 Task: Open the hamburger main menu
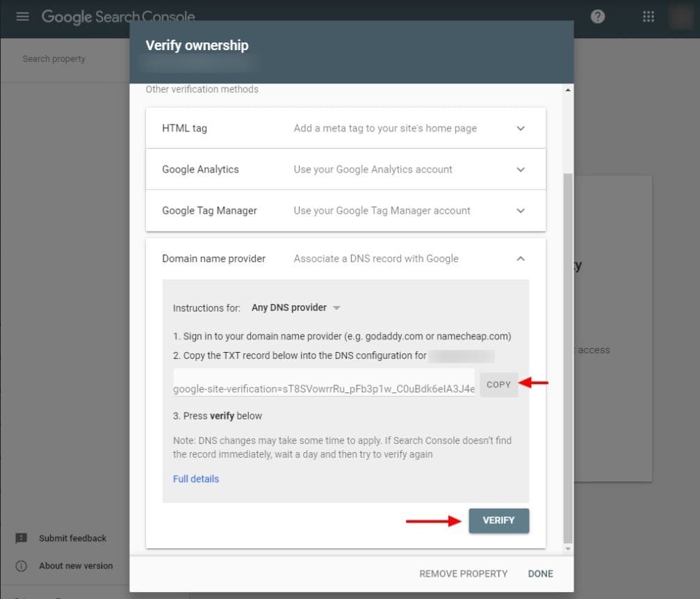(22, 17)
